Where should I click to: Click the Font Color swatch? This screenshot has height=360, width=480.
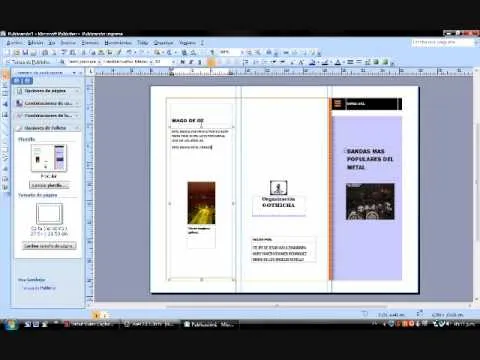click(x=338, y=62)
